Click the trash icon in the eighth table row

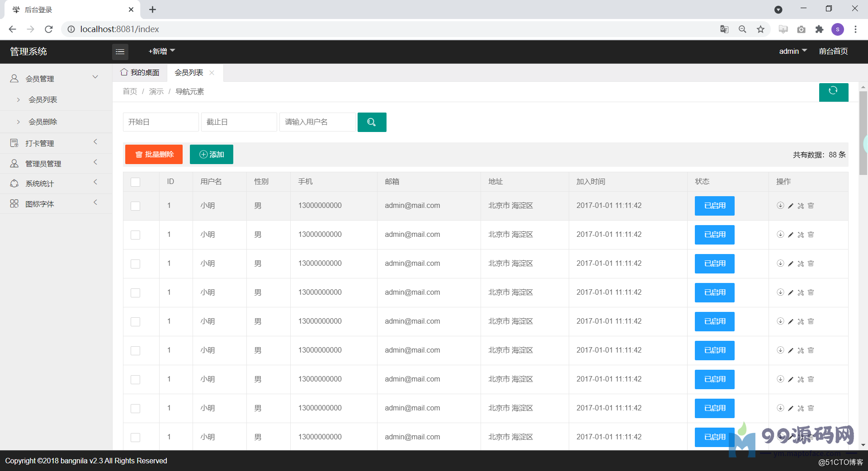point(811,408)
